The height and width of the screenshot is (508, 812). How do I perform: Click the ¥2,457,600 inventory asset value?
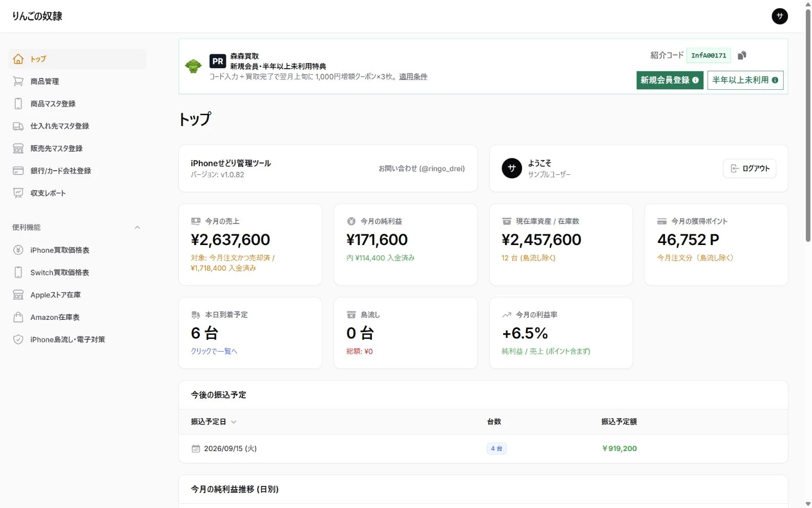pyautogui.click(x=542, y=239)
